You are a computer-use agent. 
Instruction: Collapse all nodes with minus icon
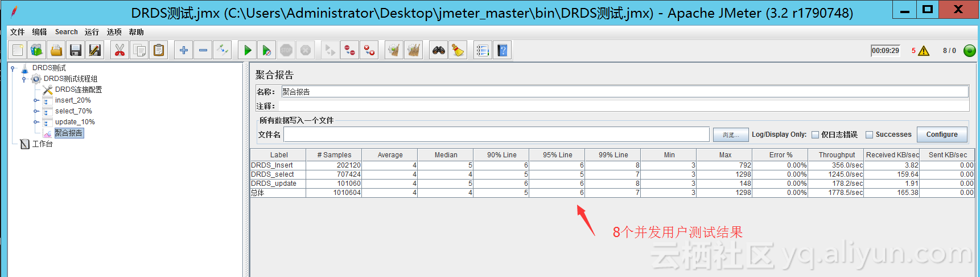(203, 50)
